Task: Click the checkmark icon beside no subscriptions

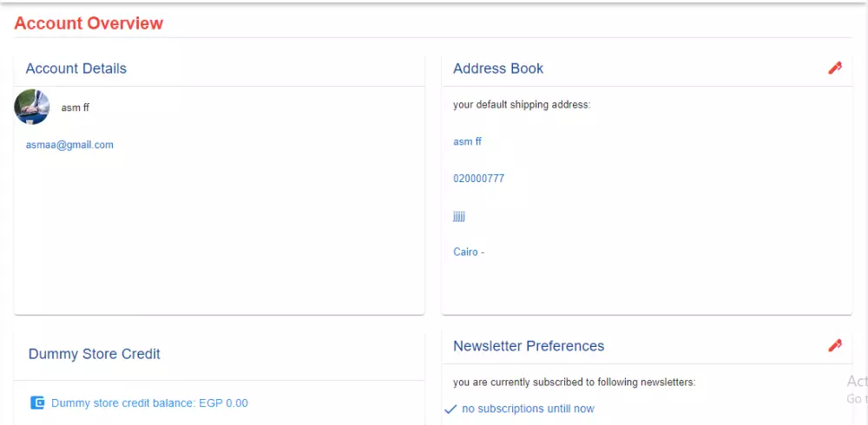Action: click(x=450, y=409)
